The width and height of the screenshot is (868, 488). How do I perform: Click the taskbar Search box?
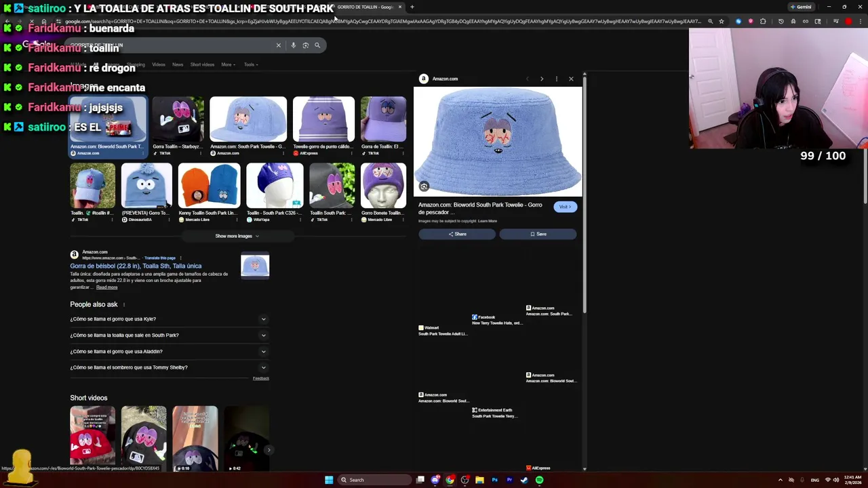click(x=375, y=480)
